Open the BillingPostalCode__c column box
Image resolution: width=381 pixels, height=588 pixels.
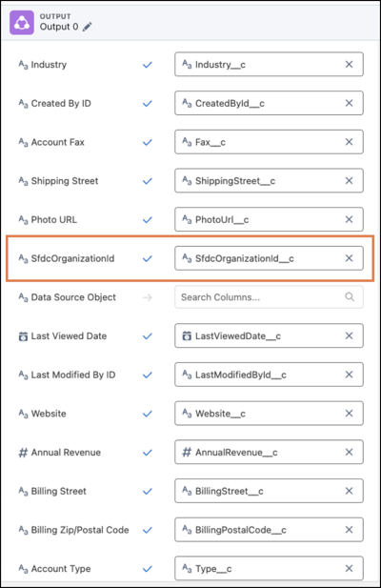click(269, 530)
